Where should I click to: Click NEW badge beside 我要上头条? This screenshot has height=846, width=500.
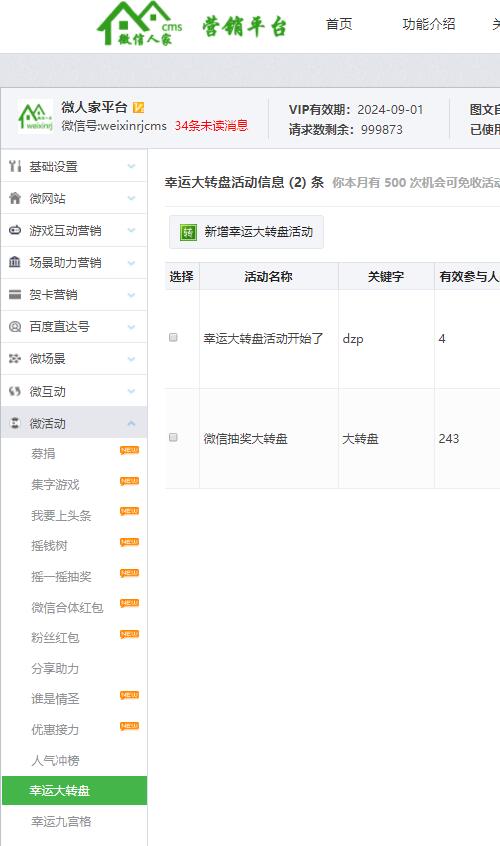[x=129, y=511]
